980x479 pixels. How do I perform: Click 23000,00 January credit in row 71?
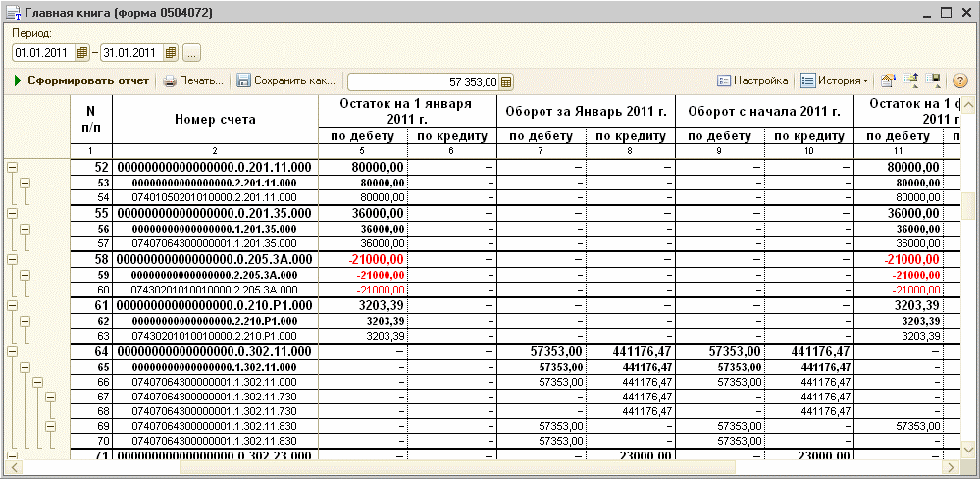coord(645,456)
